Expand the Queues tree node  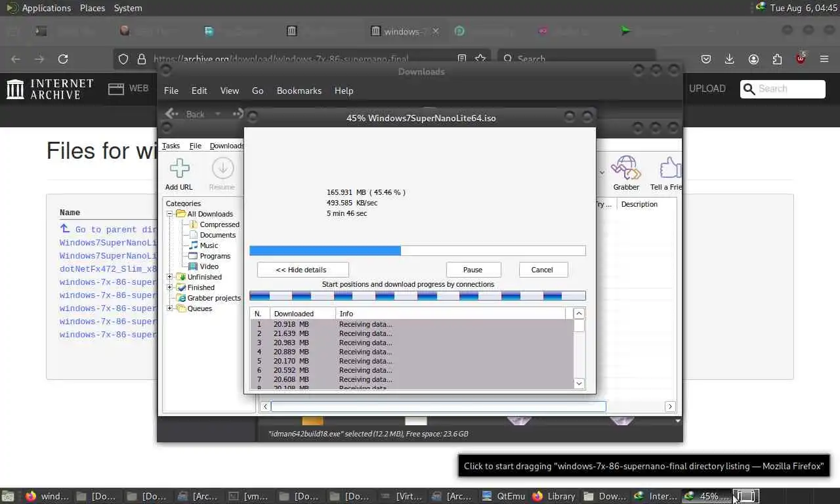(x=169, y=308)
